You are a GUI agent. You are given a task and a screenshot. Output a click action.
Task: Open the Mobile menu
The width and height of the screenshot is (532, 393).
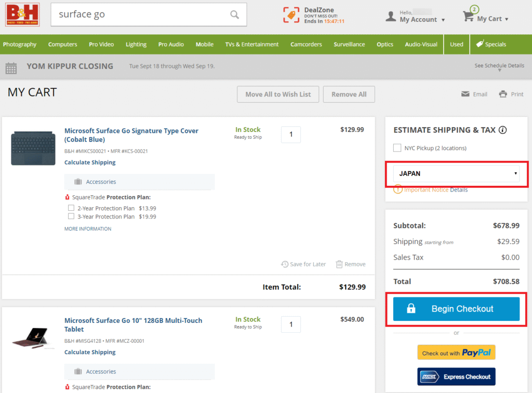(205, 44)
